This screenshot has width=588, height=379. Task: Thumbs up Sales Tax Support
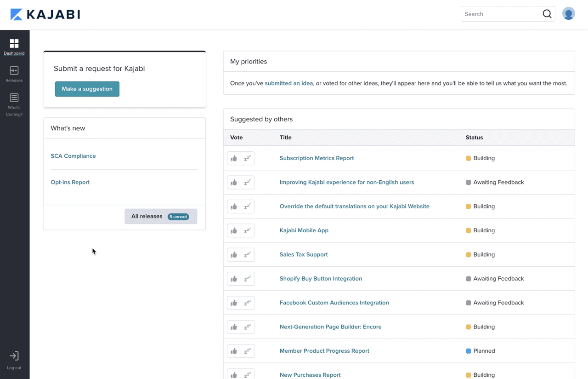(234, 255)
